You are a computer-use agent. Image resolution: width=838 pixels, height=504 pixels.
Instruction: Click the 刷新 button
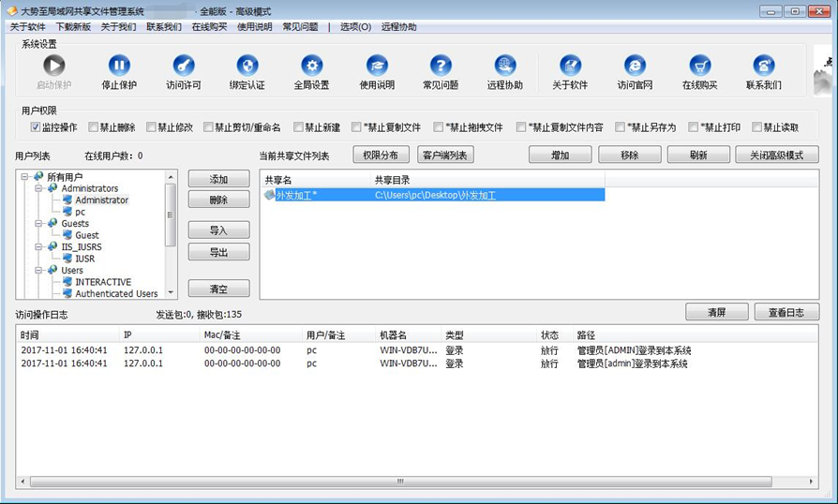(x=698, y=155)
